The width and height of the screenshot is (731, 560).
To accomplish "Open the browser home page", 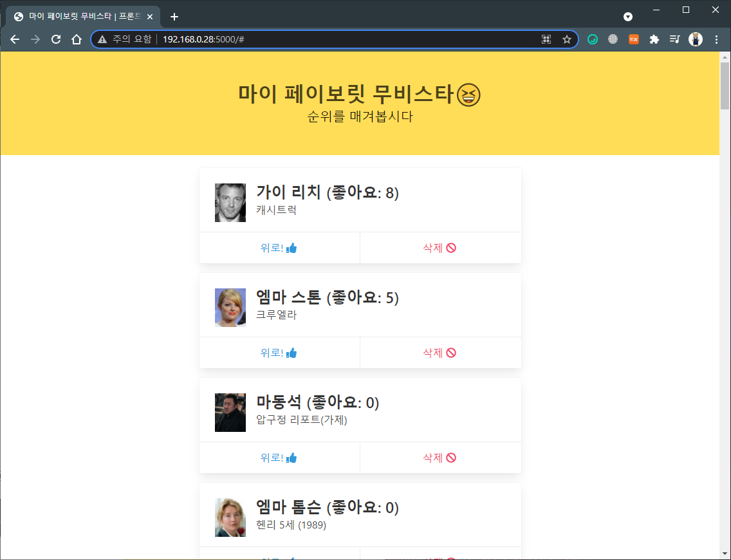I will point(77,39).
